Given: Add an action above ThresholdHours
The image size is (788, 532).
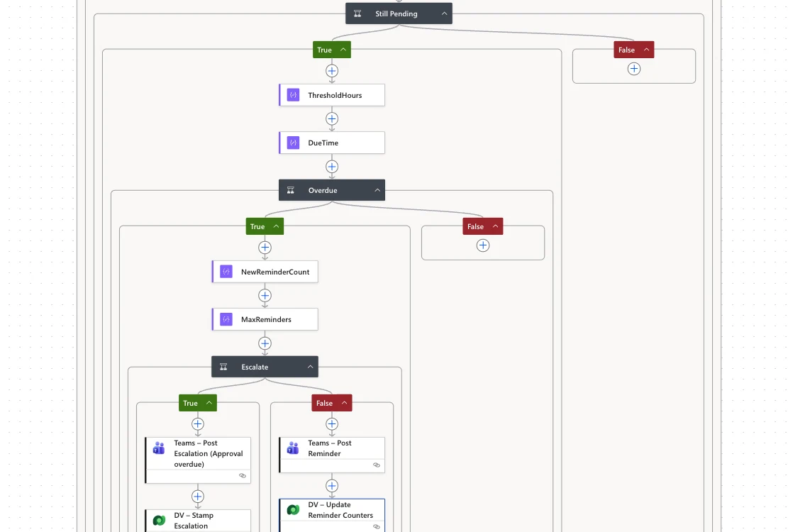Looking at the screenshot, I should (x=332, y=71).
